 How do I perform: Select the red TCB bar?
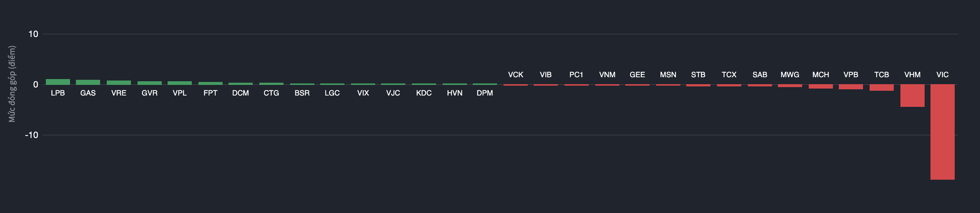[881, 87]
